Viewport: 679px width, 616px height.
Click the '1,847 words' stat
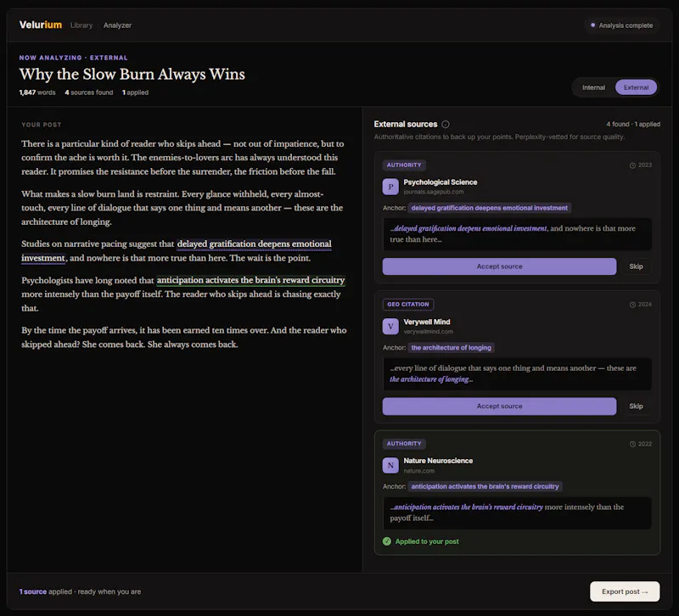[x=37, y=92]
